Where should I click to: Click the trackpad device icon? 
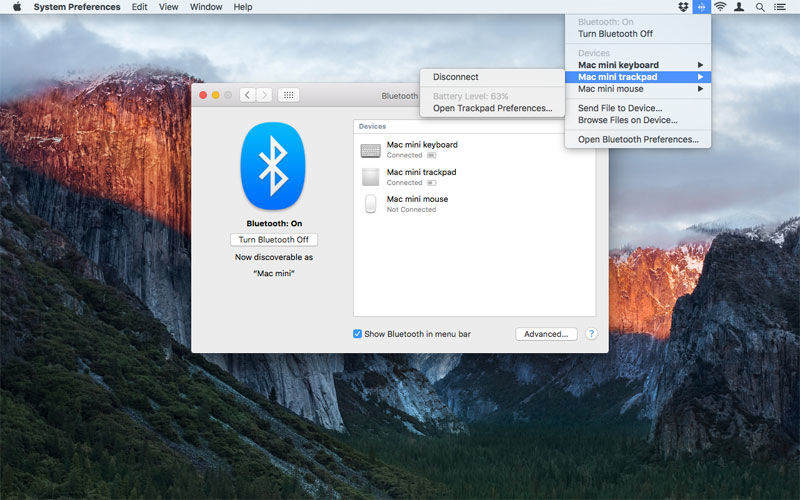pos(370,177)
